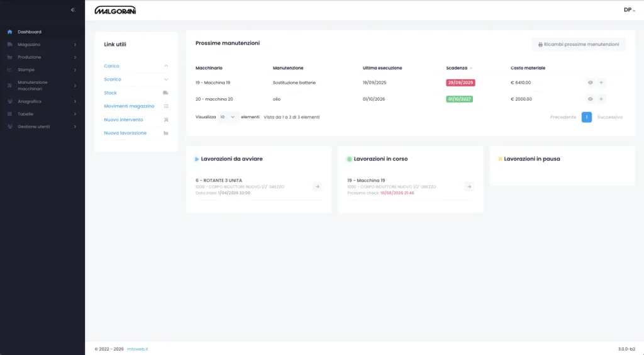The height and width of the screenshot is (355, 644).
Task: Click the list icon beside Movimenti magazzino
Action: coord(166,106)
